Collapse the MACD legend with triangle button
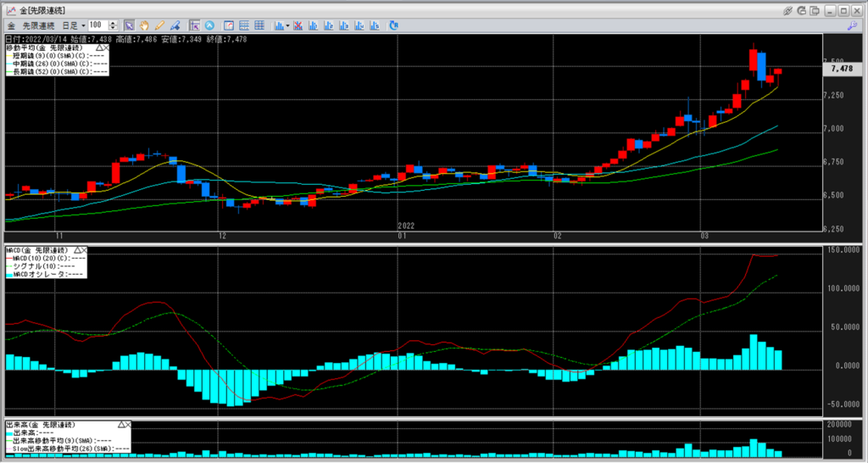The width and height of the screenshot is (868, 463). pos(77,250)
